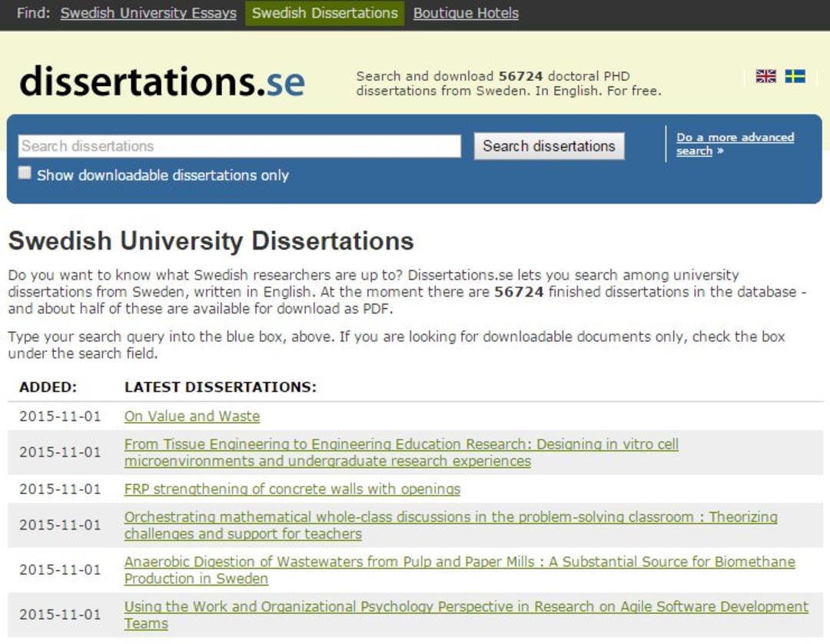Open 'Orchestrating mathematical whole-class discussions' dissertation
This screenshot has height=644, width=830.
pyautogui.click(x=451, y=525)
